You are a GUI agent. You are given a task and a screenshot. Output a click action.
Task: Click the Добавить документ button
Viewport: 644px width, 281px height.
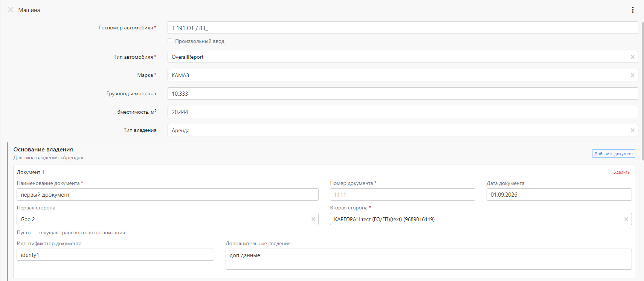tap(613, 154)
